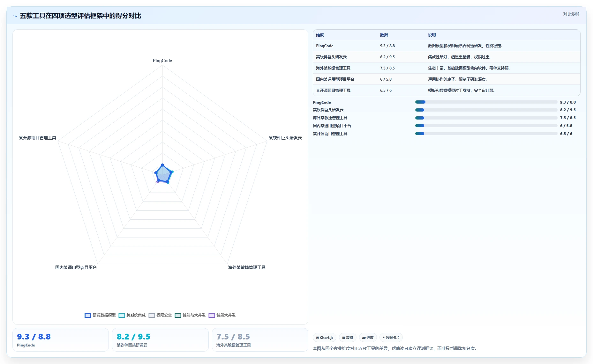
Task: Toggle the 研发数据模型 legend entry
Action: click(100, 315)
